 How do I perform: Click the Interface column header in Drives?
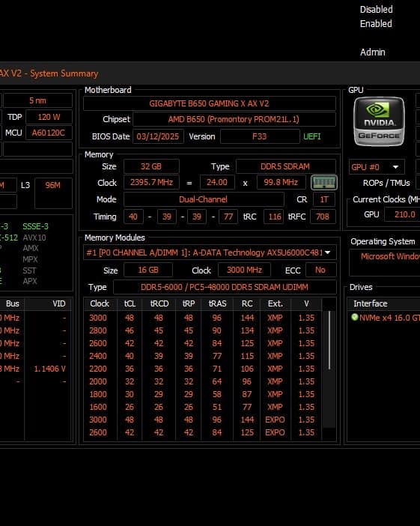tap(370, 303)
